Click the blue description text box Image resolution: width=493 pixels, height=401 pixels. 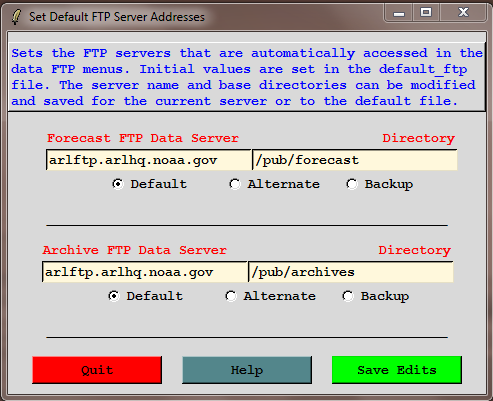click(247, 77)
